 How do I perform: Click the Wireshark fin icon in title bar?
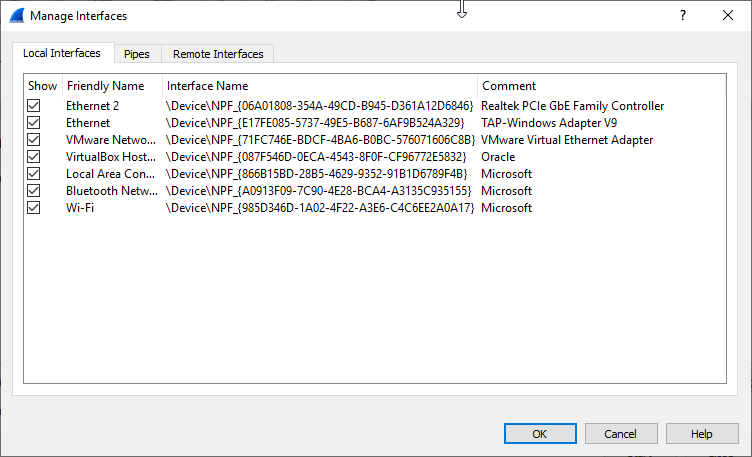(16, 16)
